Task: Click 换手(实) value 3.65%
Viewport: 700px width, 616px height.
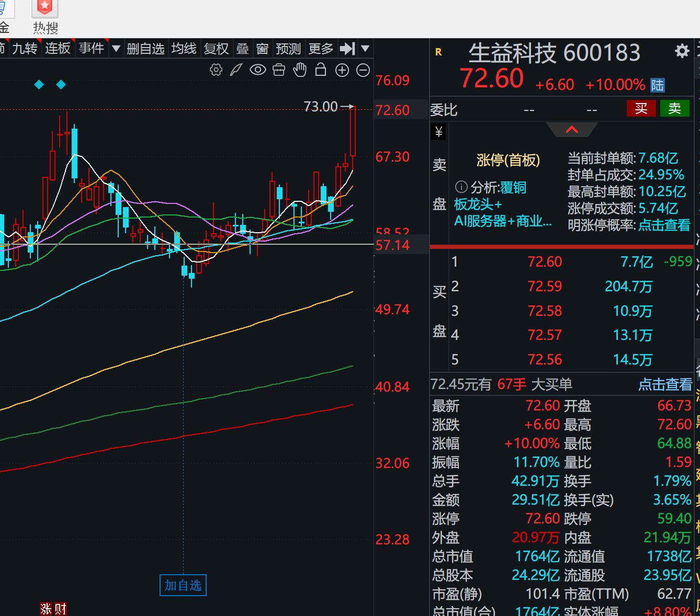Action: pos(672,500)
